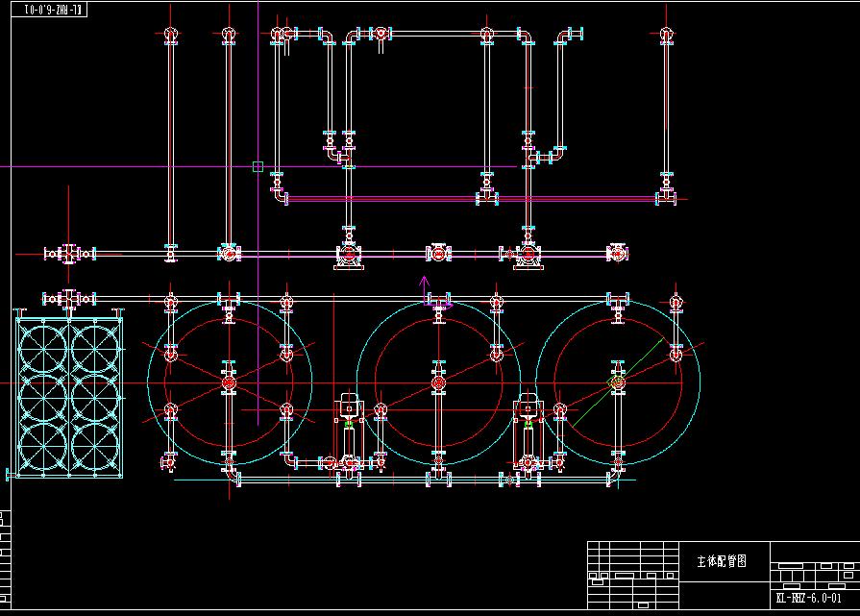Select the mirrored drawing number label in the corner box

53,10
